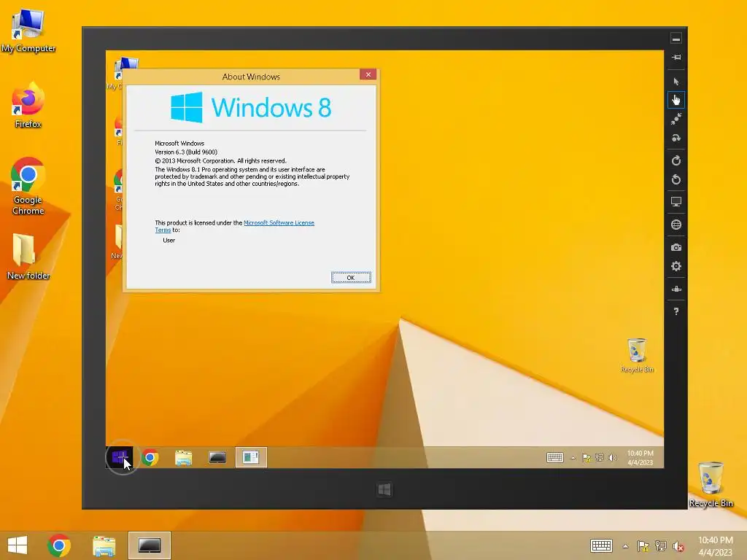
Task: Click simulator app button on host taskbar
Action: [x=149, y=545]
